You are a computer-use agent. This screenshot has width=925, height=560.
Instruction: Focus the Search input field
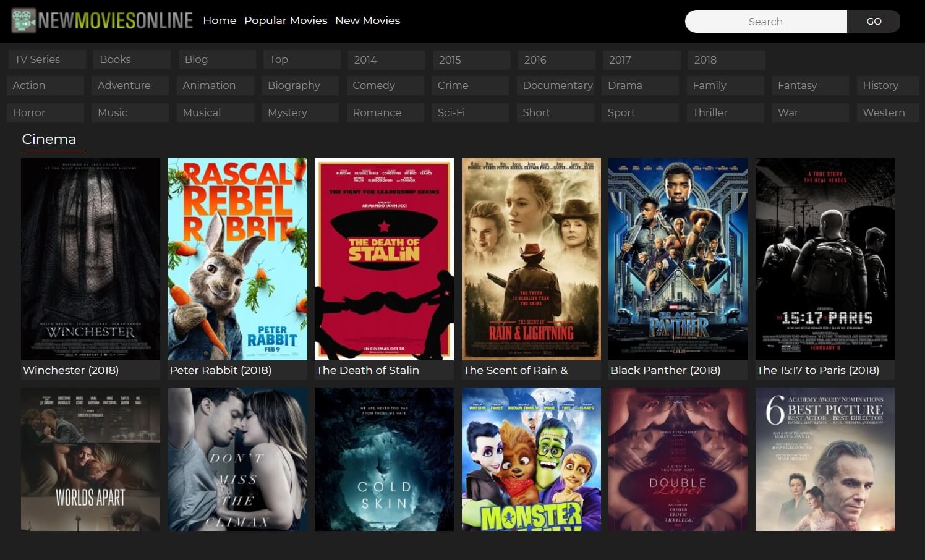click(765, 21)
